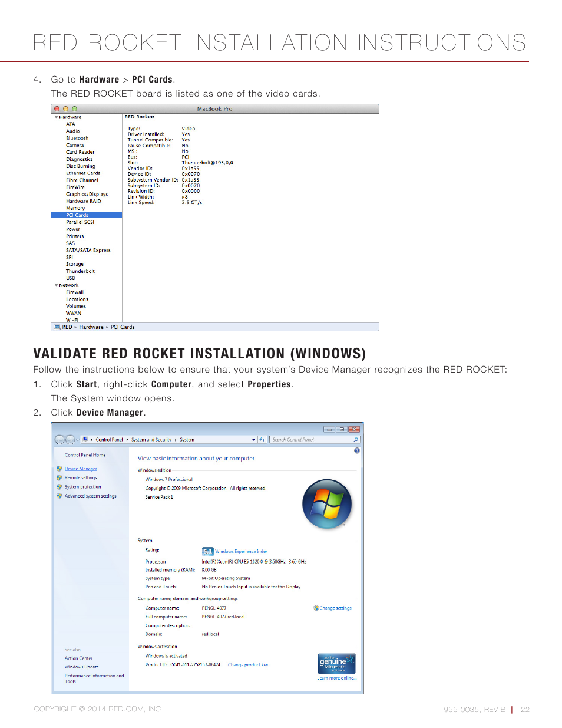The height and width of the screenshot is (728, 562).
Task: Select FireWire entry
Action: [75, 187]
